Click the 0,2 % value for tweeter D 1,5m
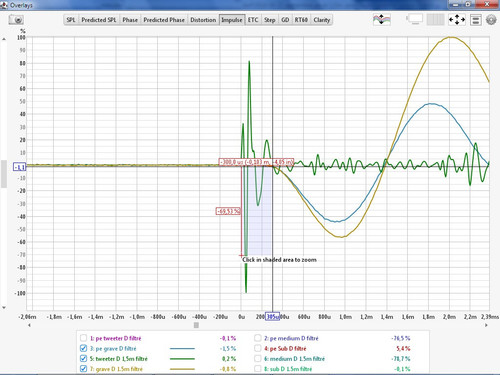The height and width of the screenshot is (375, 500). point(229,359)
